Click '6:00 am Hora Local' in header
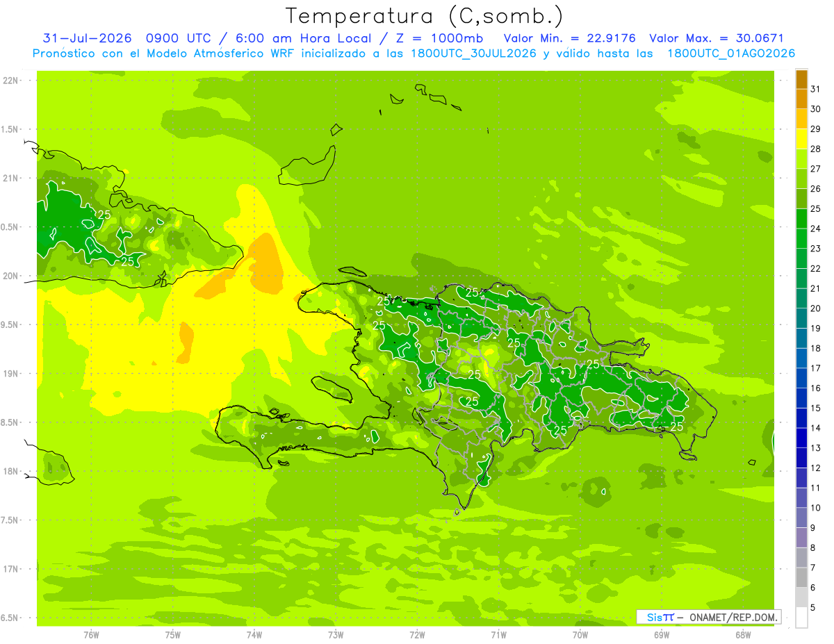Image resolution: width=834 pixels, height=644 pixels. 302,38
